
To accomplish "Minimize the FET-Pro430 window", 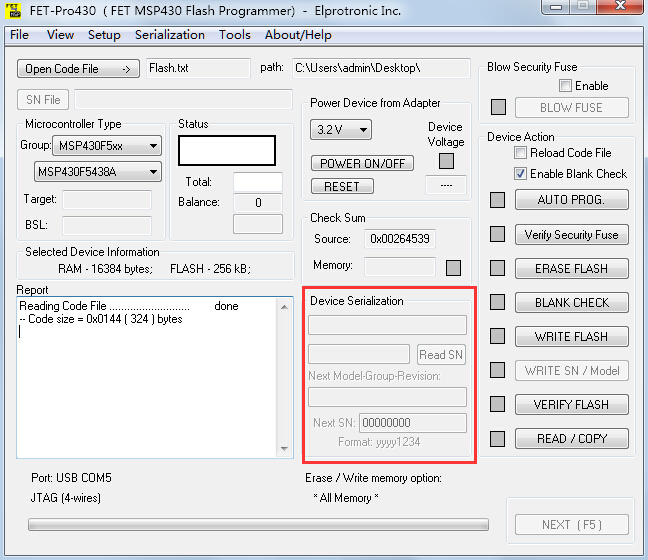I will [556, 6].
